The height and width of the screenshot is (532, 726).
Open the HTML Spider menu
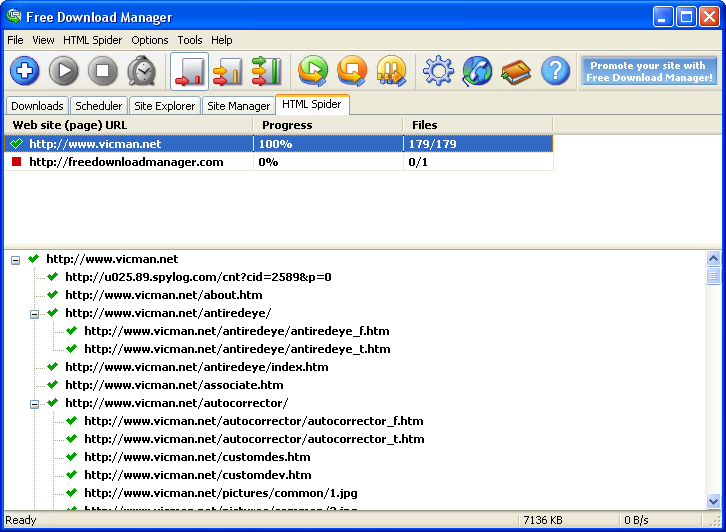click(93, 40)
